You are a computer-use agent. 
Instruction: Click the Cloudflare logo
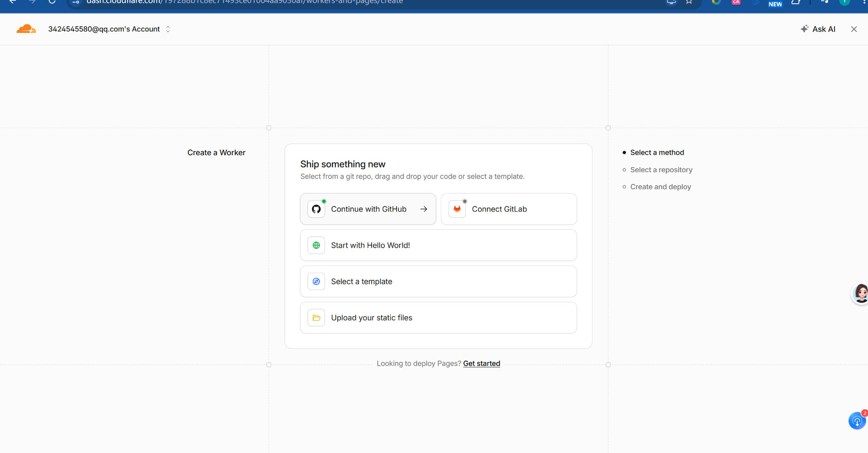click(26, 29)
